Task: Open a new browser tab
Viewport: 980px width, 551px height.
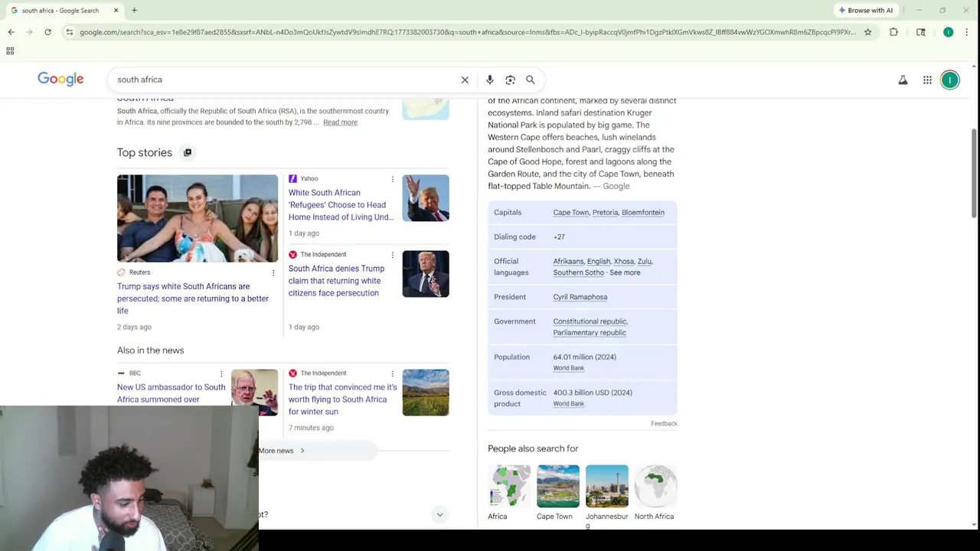Action: (x=134, y=10)
